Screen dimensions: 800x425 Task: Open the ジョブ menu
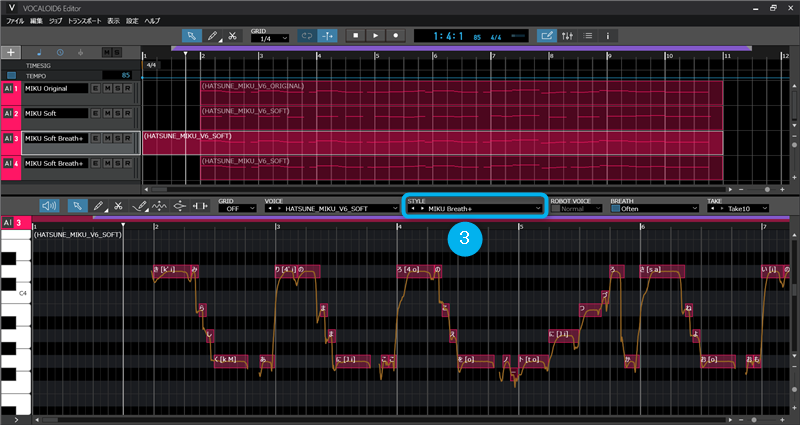(x=55, y=21)
